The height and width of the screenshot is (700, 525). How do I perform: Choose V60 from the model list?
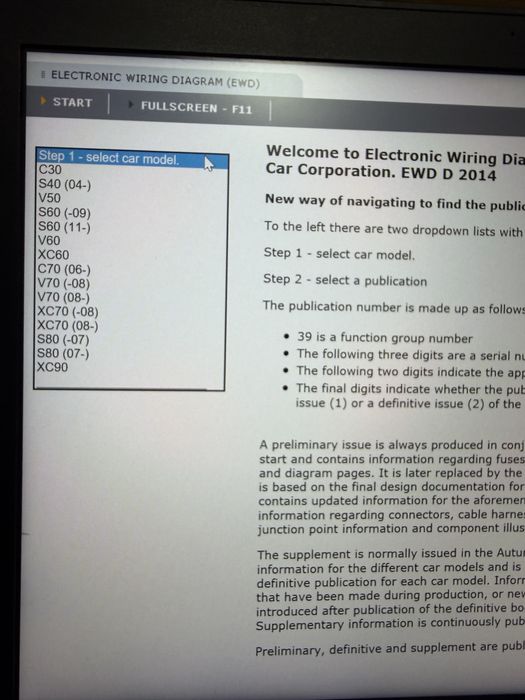[131, 241]
